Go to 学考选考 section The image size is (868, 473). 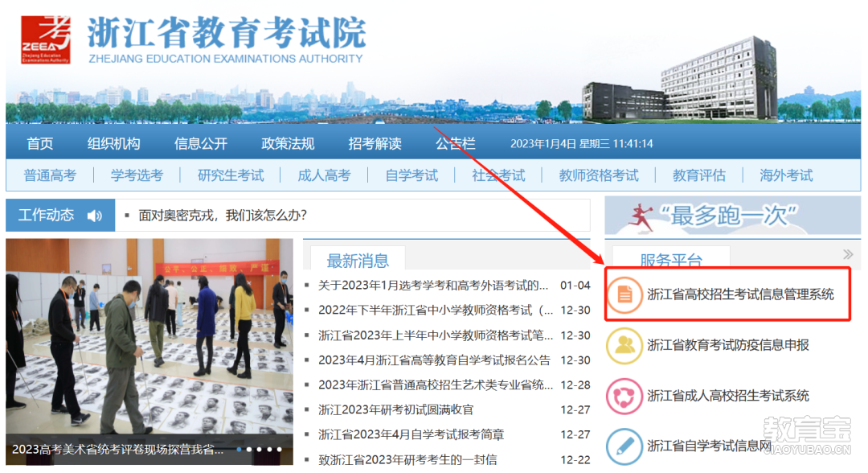click(137, 175)
